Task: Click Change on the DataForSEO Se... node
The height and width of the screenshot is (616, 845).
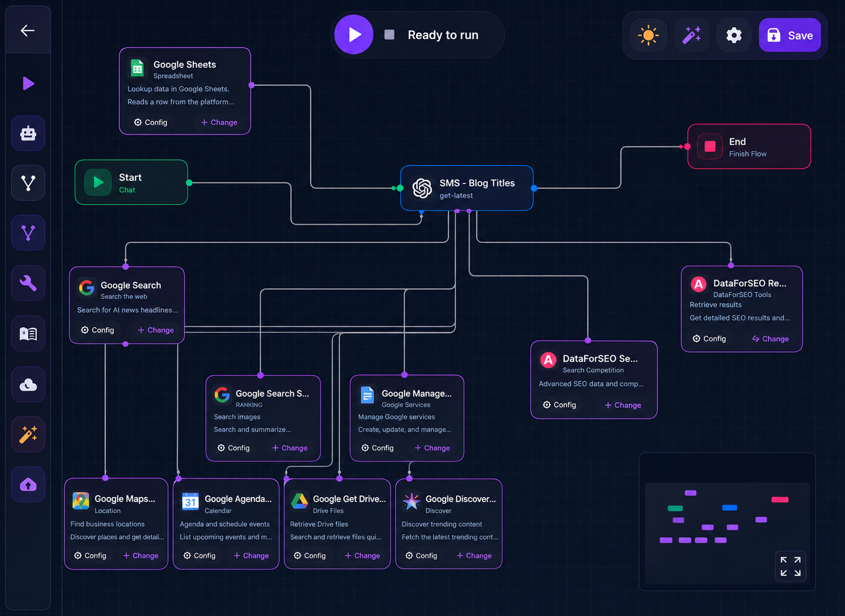Action: 623,405
